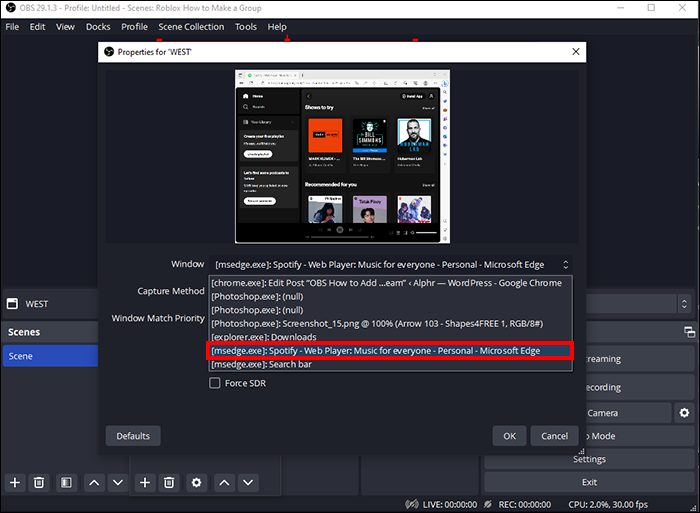Click the Start Recording button
The width and height of the screenshot is (700, 513).
[x=641, y=388]
